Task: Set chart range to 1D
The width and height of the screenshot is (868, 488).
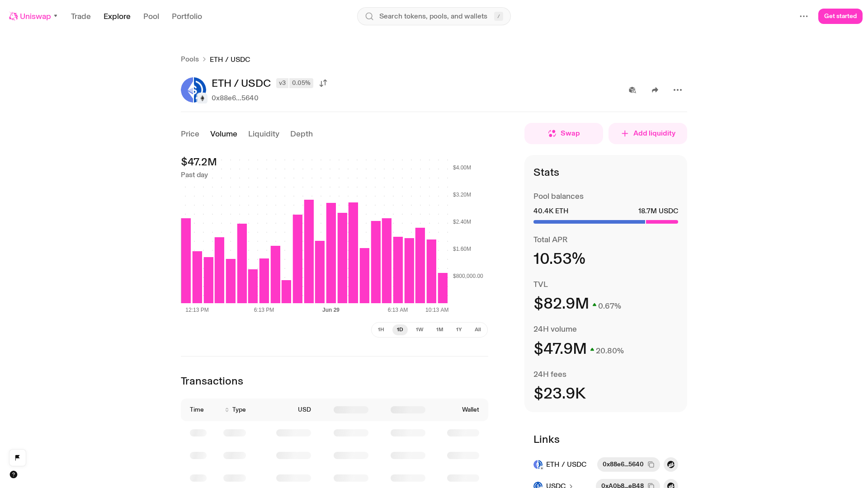Action: [x=400, y=330]
